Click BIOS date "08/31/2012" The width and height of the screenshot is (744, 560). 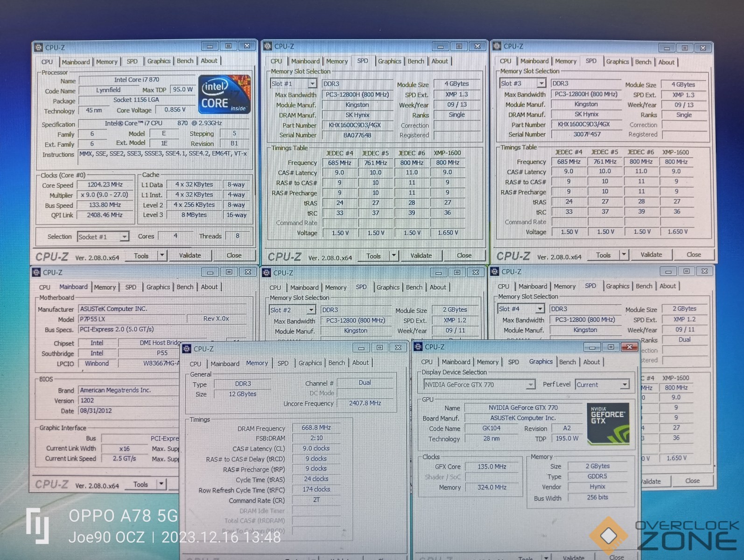pos(128,411)
